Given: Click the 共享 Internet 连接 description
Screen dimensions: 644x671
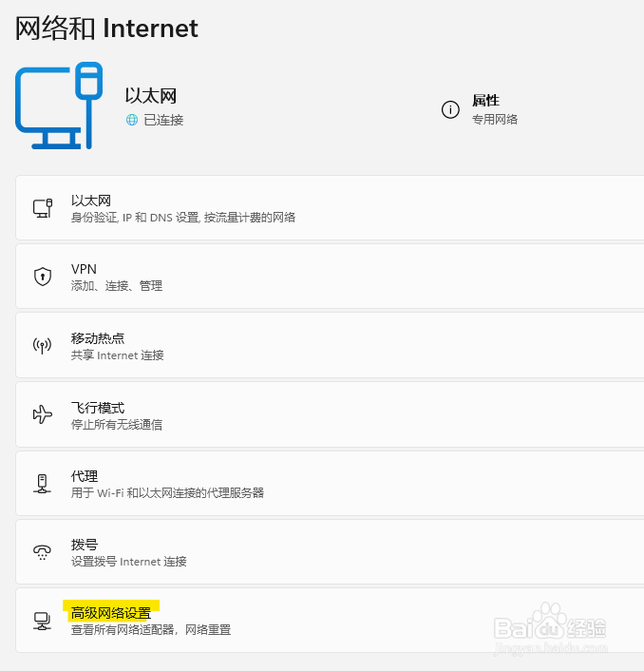Looking at the screenshot, I should pos(118,355).
